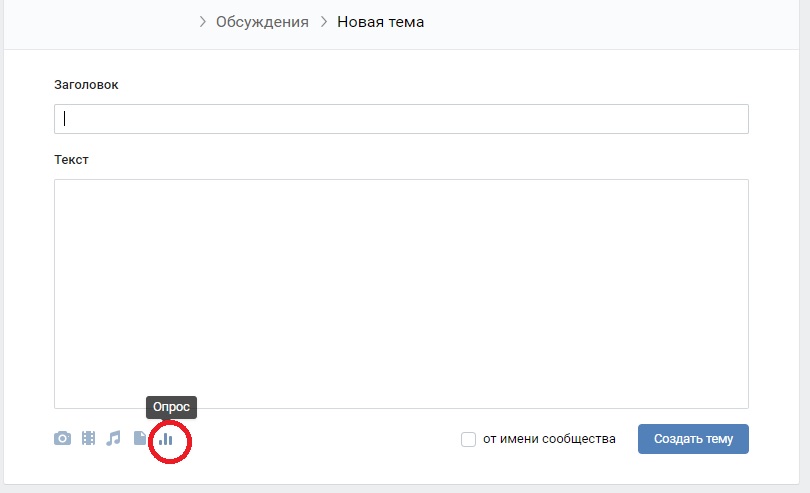Attach audio with the music note icon
810x493 pixels.
pyautogui.click(x=113, y=438)
